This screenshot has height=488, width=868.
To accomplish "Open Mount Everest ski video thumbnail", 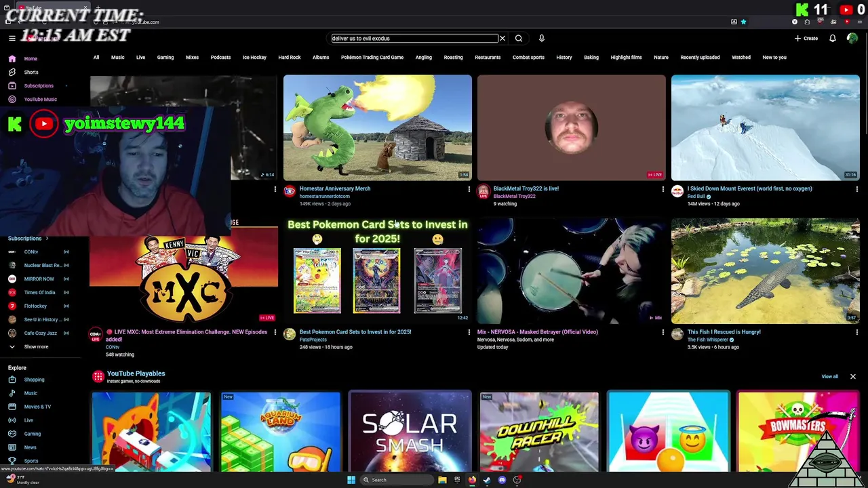I will (x=766, y=127).
